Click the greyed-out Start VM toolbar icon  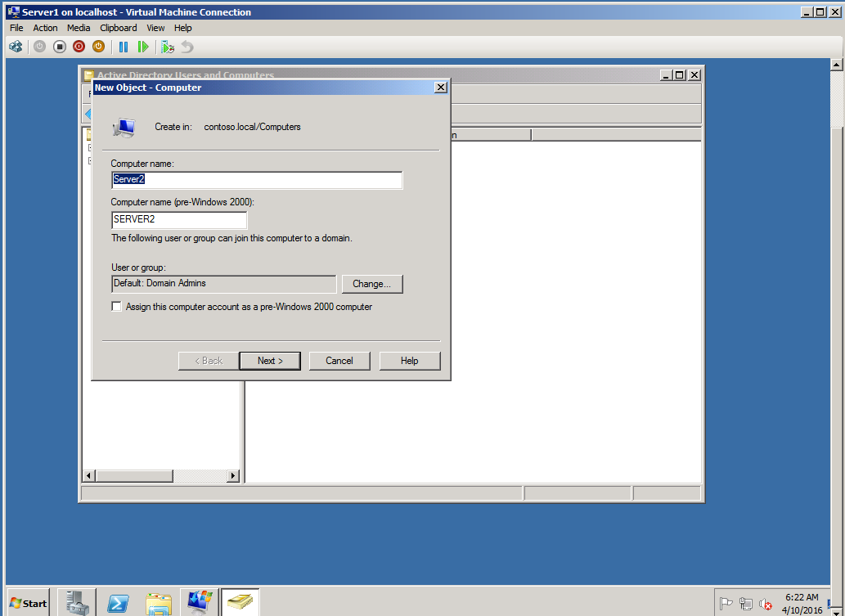point(39,47)
